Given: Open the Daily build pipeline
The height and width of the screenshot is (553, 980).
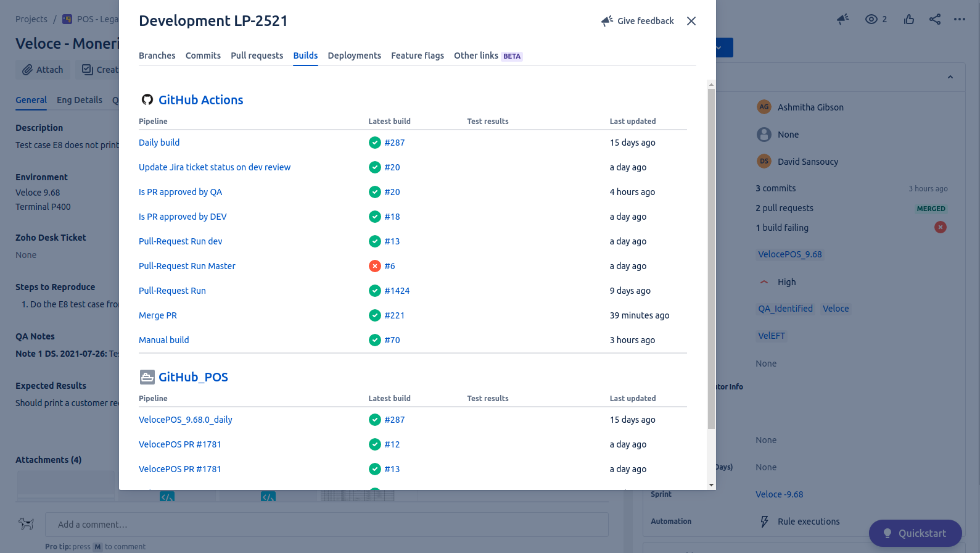Looking at the screenshot, I should (x=159, y=143).
